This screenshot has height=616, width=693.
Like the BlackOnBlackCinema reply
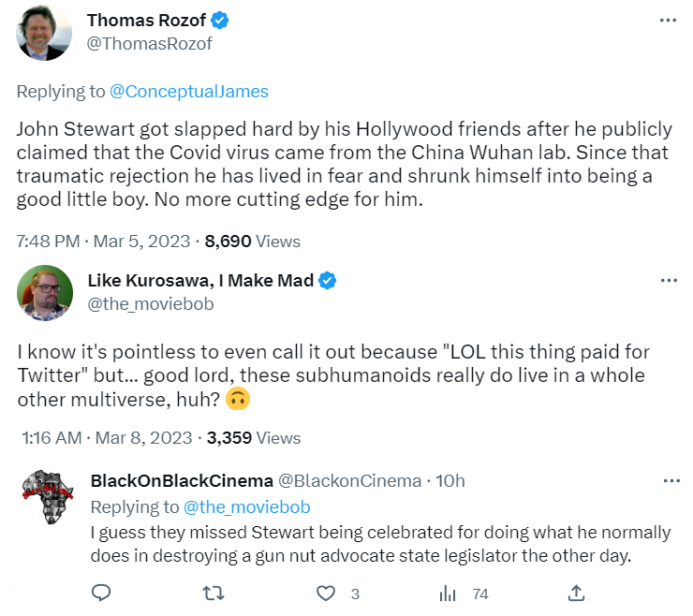[x=326, y=593]
